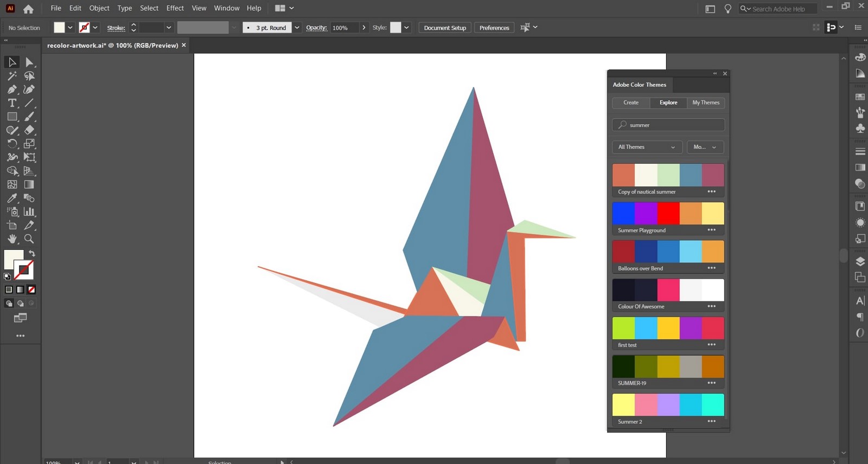Click the Search Adobe Help field
The image size is (868, 464).
pyautogui.click(x=778, y=9)
